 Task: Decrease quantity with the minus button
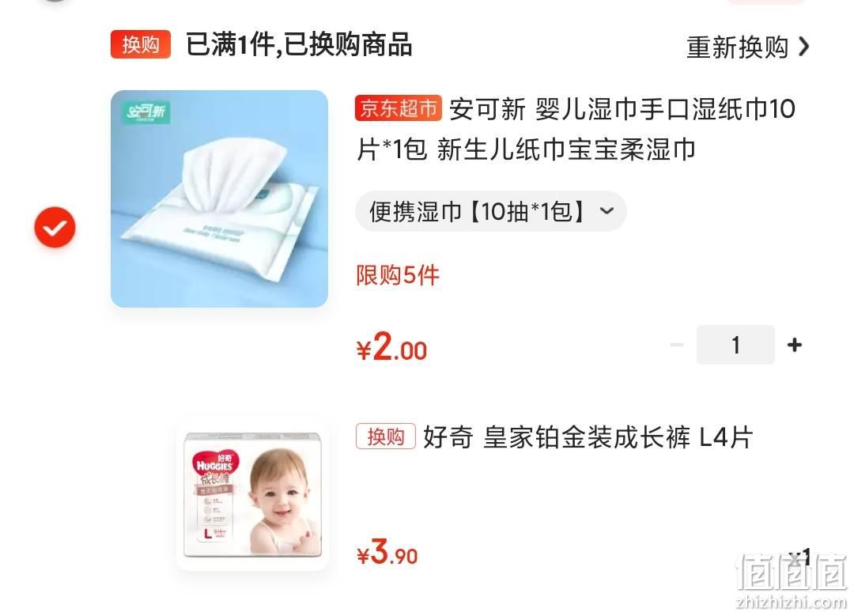(676, 345)
